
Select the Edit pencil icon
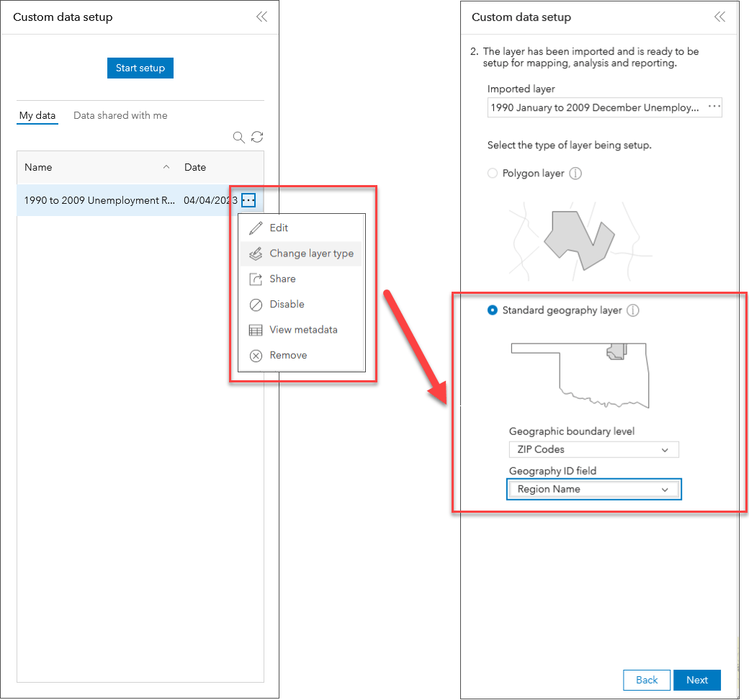pyautogui.click(x=256, y=228)
